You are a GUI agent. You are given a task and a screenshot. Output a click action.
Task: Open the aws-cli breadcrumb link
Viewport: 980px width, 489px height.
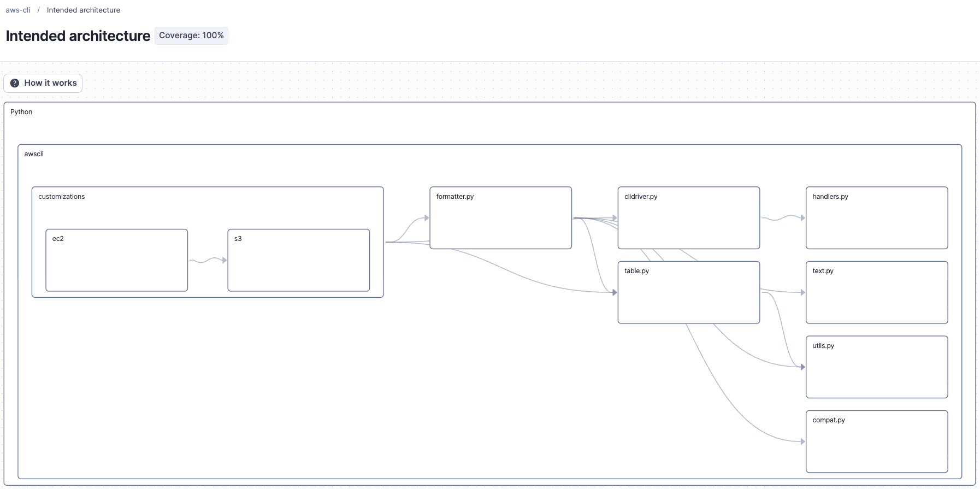(18, 10)
